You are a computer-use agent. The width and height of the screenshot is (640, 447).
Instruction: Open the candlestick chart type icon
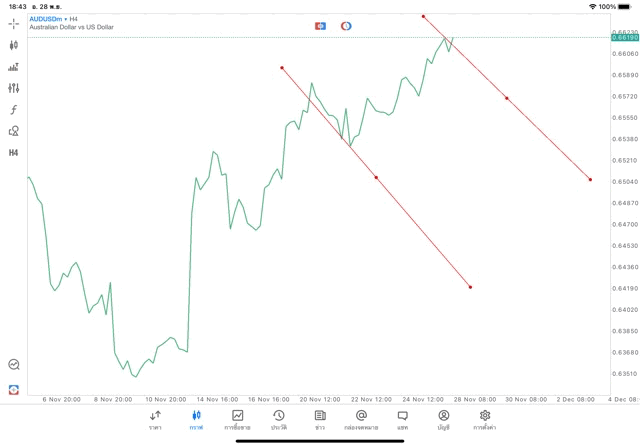click(x=14, y=45)
